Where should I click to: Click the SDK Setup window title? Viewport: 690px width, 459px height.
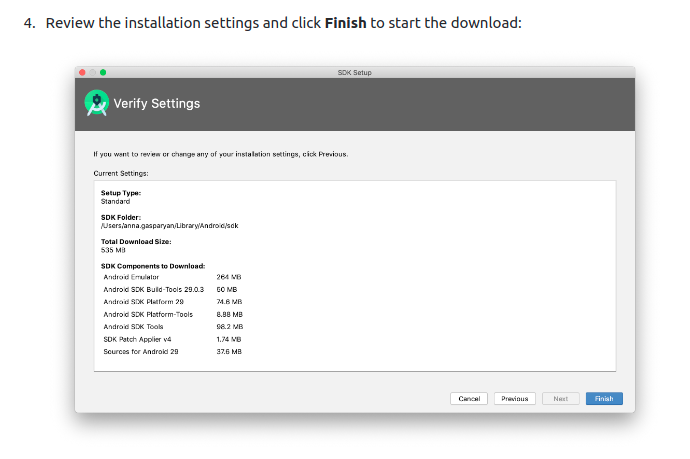354,73
